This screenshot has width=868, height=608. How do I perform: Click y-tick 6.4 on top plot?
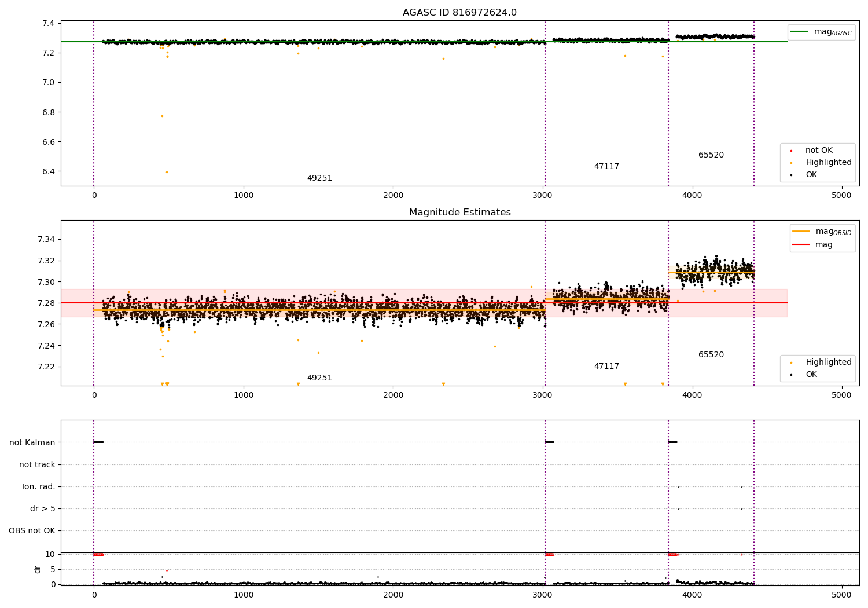[47, 171]
